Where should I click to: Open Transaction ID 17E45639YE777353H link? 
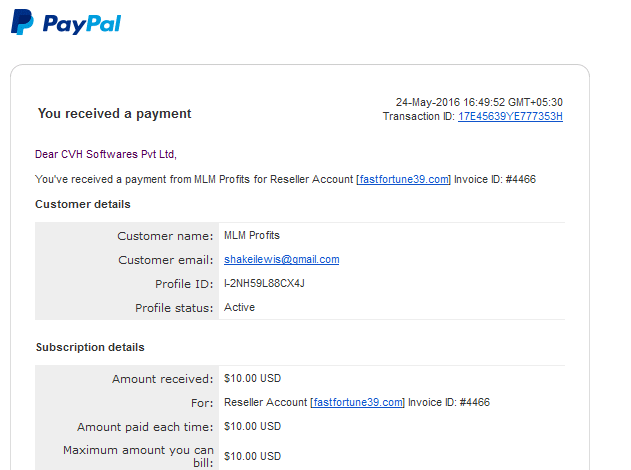(510, 116)
